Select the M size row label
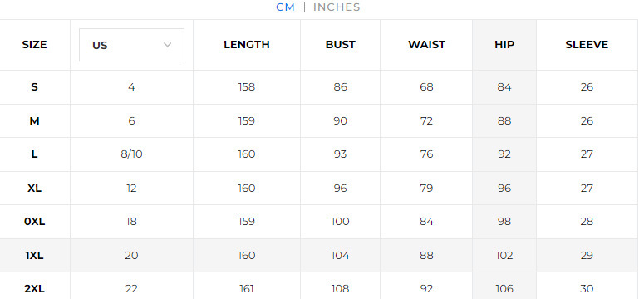 tap(35, 121)
